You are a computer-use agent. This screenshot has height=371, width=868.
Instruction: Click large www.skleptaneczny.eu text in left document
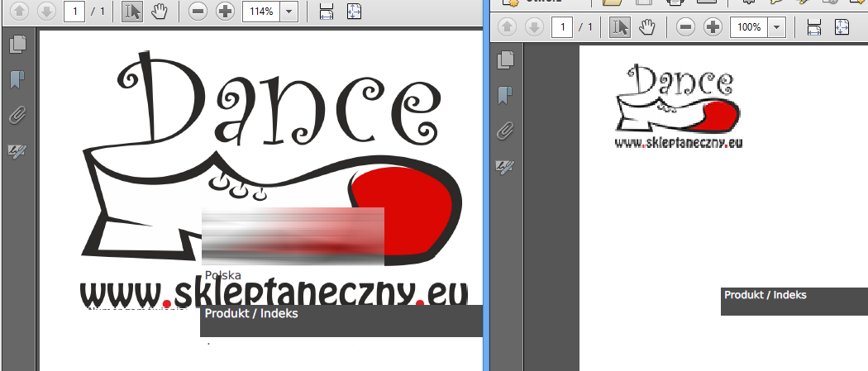click(x=274, y=293)
